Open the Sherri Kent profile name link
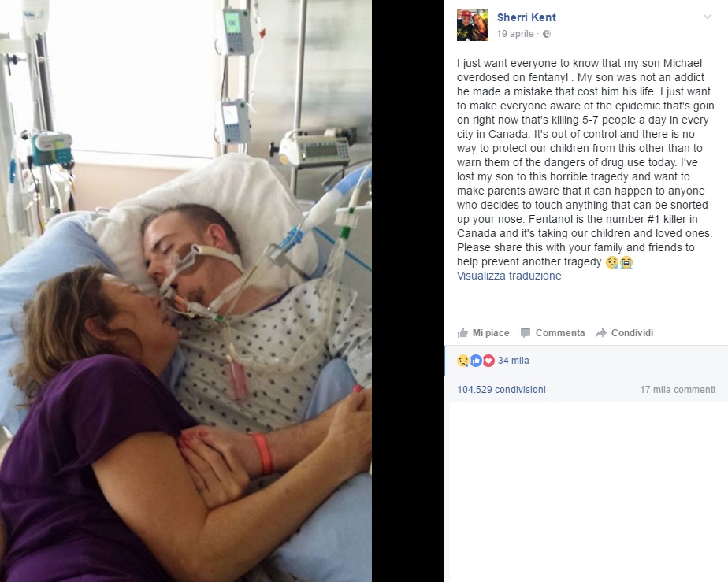The image size is (728, 582). point(526,17)
